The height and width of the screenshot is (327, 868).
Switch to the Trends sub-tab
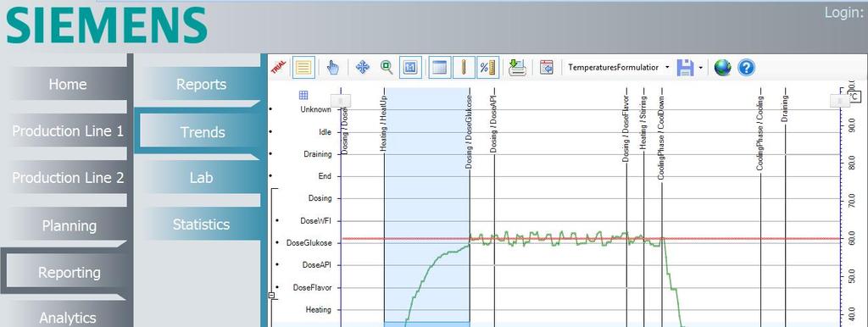point(203,132)
